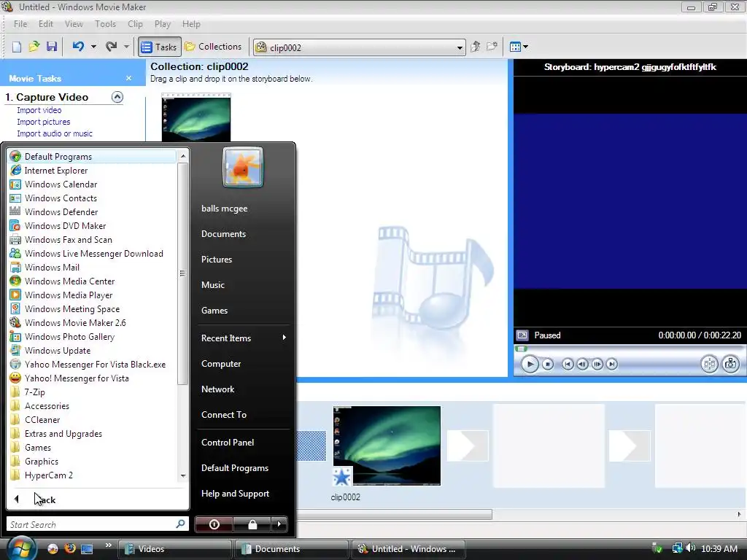Expand Recent Items submenu

[244, 338]
